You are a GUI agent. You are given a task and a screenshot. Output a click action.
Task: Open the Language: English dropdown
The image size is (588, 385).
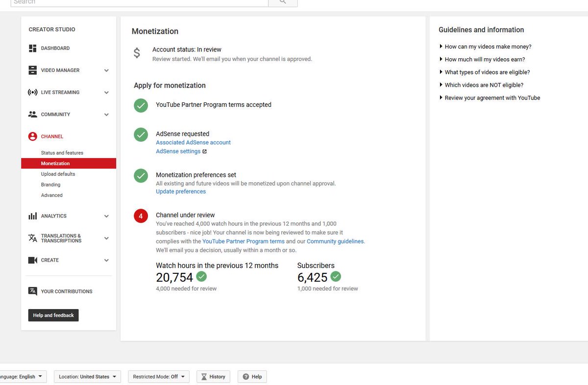point(23,377)
